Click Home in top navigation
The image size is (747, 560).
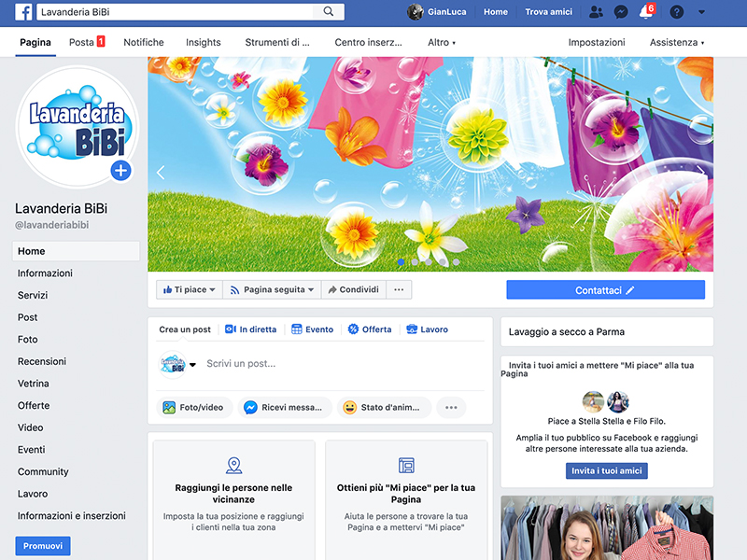(x=496, y=12)
